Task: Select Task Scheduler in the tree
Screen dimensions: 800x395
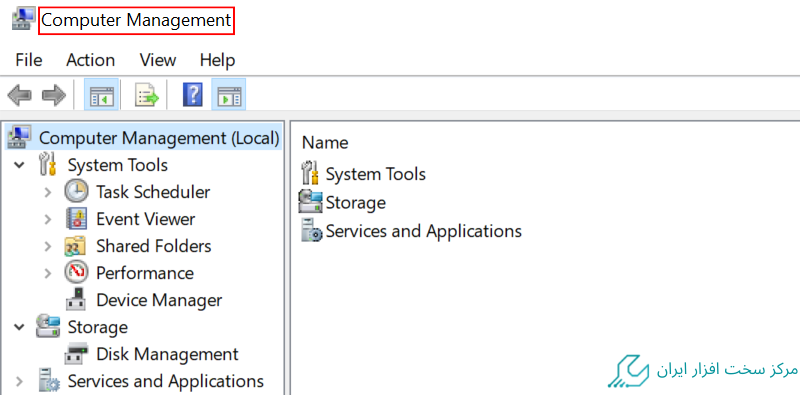Action: click(x=153, y=192)
